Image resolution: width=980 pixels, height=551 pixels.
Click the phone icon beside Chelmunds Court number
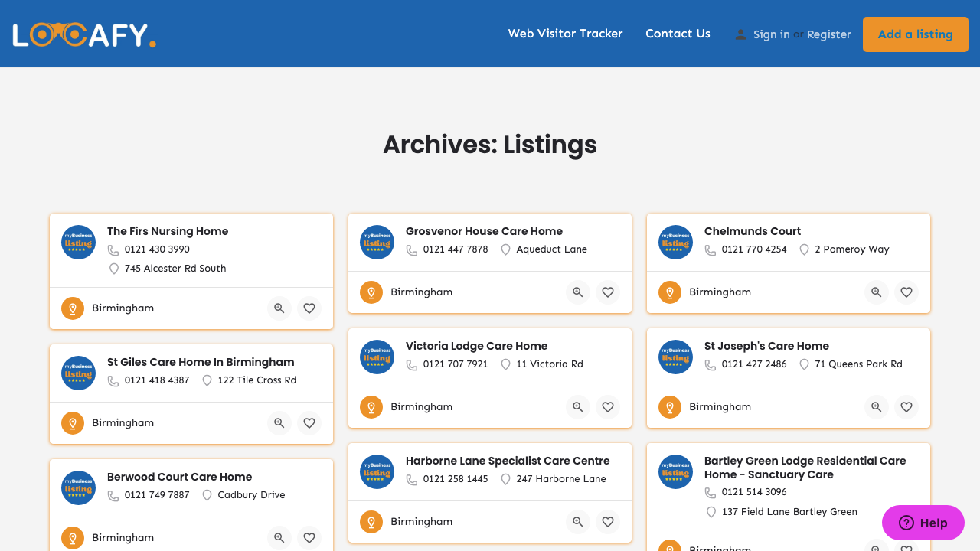point(710,249)
